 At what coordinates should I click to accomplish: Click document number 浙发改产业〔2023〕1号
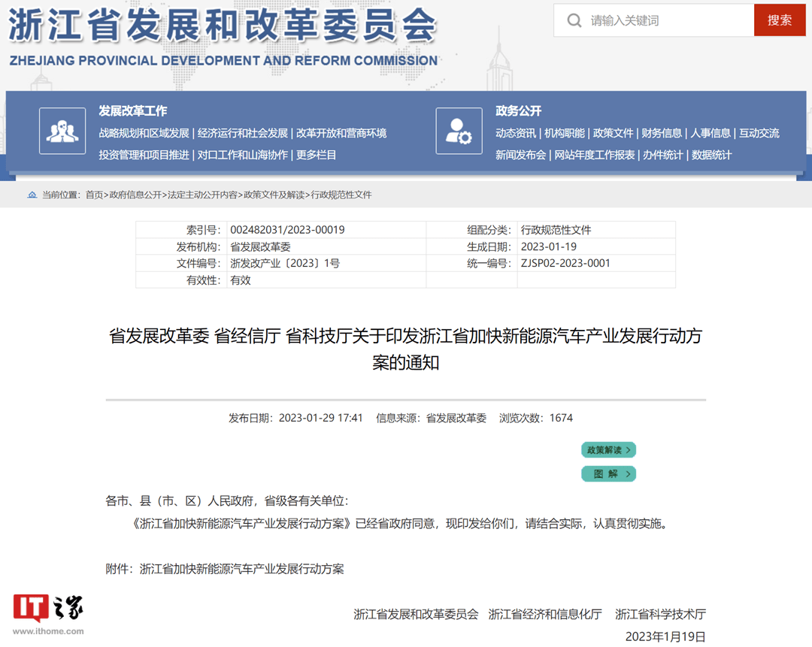point(285,264)
